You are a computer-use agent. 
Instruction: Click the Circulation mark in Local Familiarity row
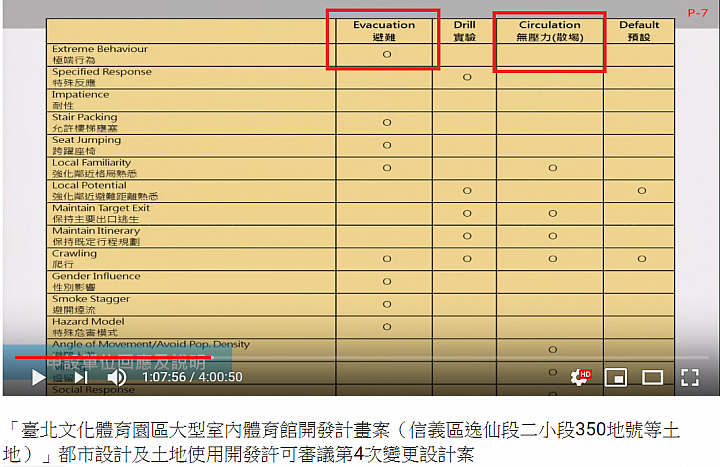(553, 168)
